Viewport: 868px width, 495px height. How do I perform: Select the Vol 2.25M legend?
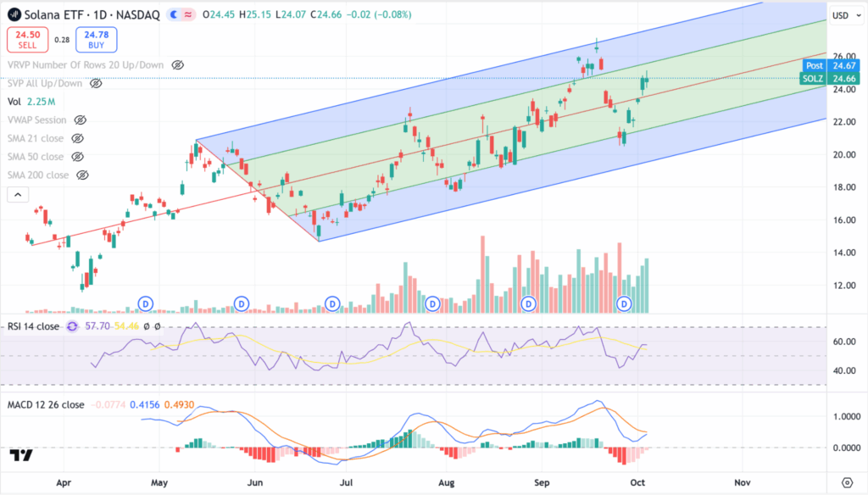[31, 102]
